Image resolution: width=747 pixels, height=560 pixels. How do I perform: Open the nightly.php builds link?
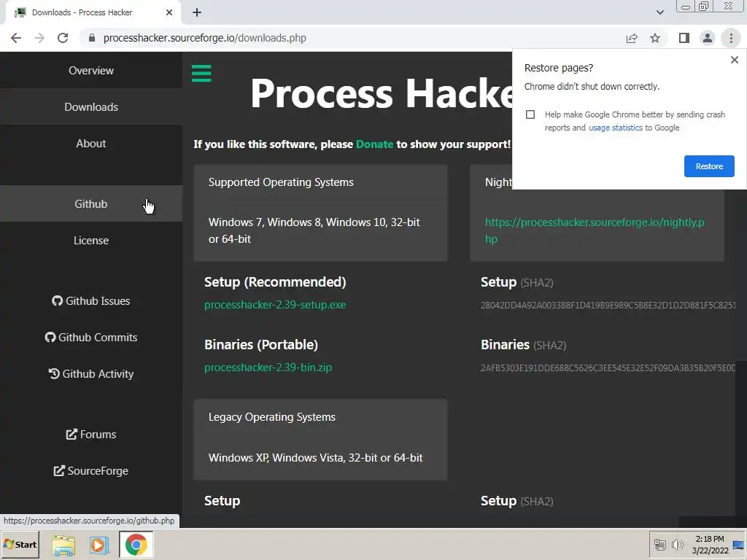[x=595, y=230]
